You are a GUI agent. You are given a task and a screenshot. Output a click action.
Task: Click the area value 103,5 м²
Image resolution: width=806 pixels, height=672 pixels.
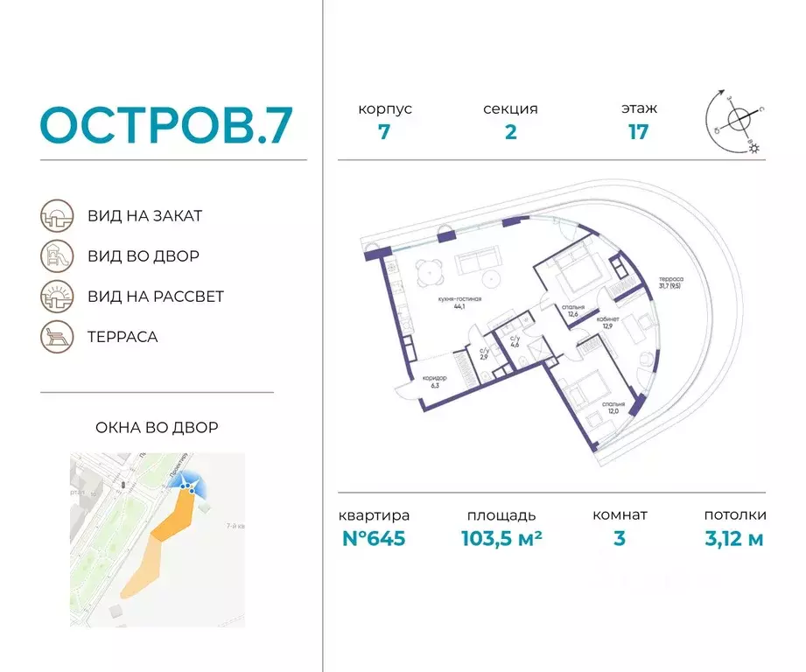tap(501, 538)
